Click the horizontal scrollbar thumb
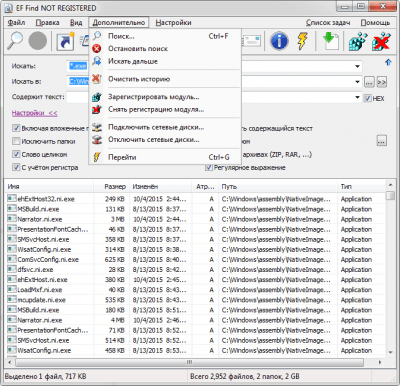This screenshot has height=386, width=400. [x=189, y=362]
